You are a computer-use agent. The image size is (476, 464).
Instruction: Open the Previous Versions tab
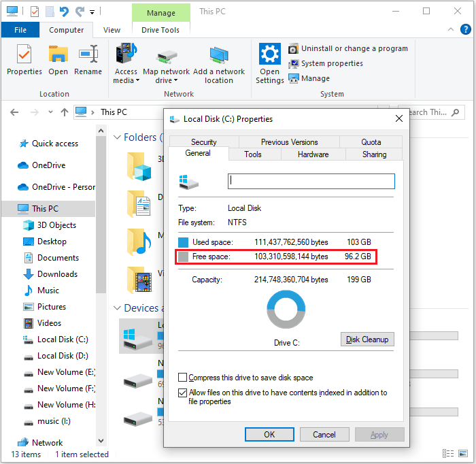[289, 142]
